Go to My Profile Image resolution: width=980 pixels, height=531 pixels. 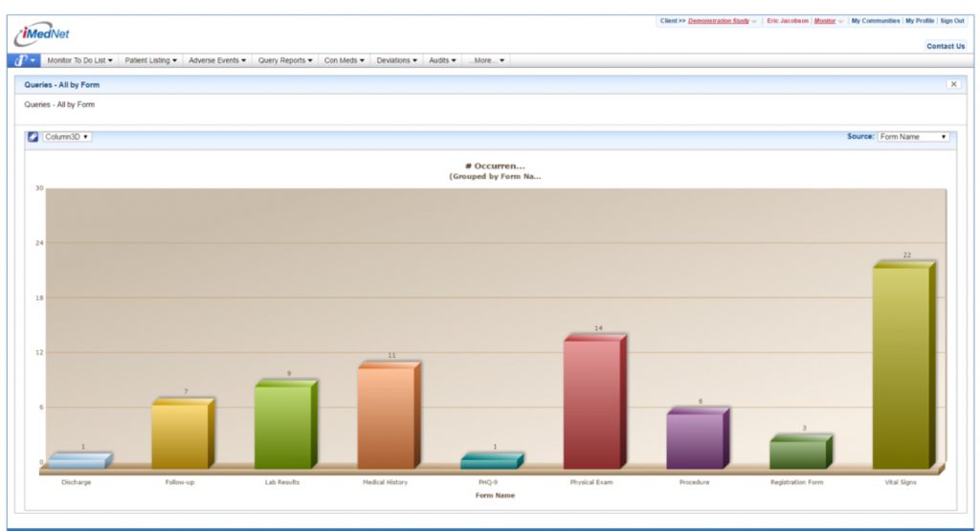tap(920, 21)
